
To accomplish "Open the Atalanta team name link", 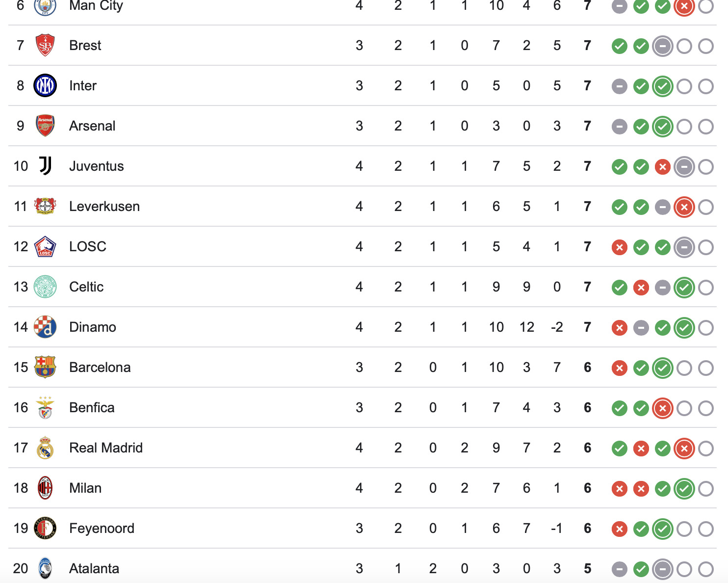I will [x=94, y=569].
